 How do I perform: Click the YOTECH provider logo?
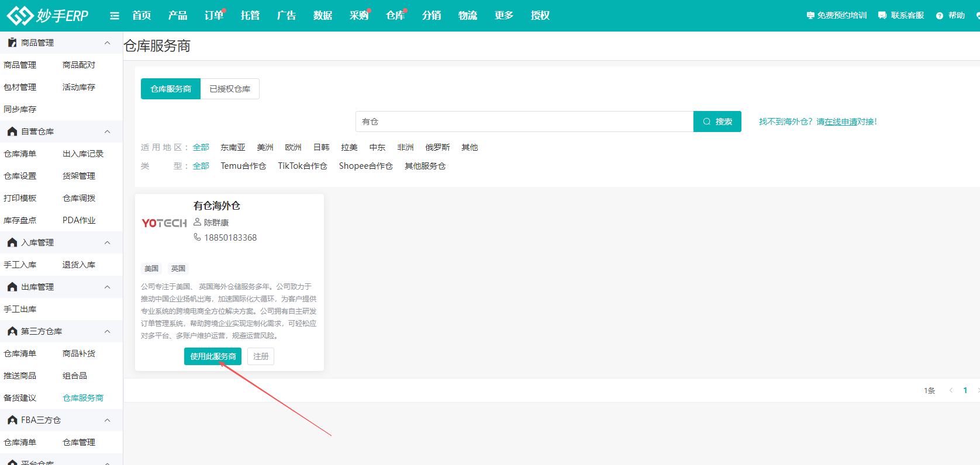click(x=164, y=223)
